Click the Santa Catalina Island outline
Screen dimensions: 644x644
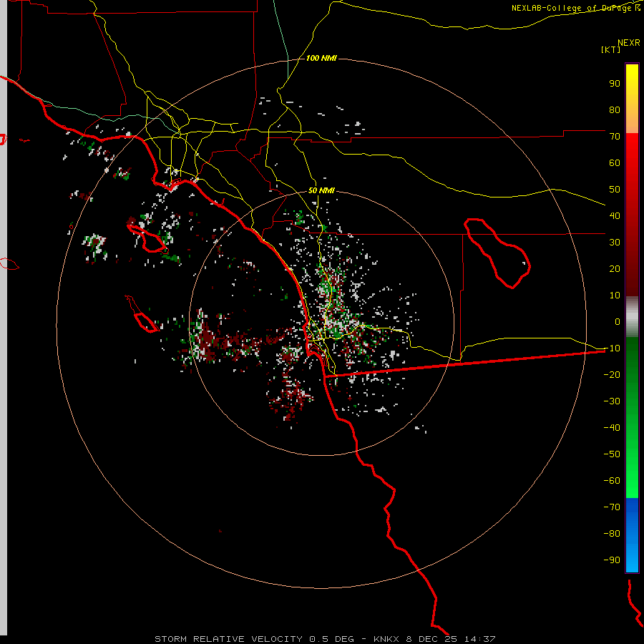[x=147, y=240]
